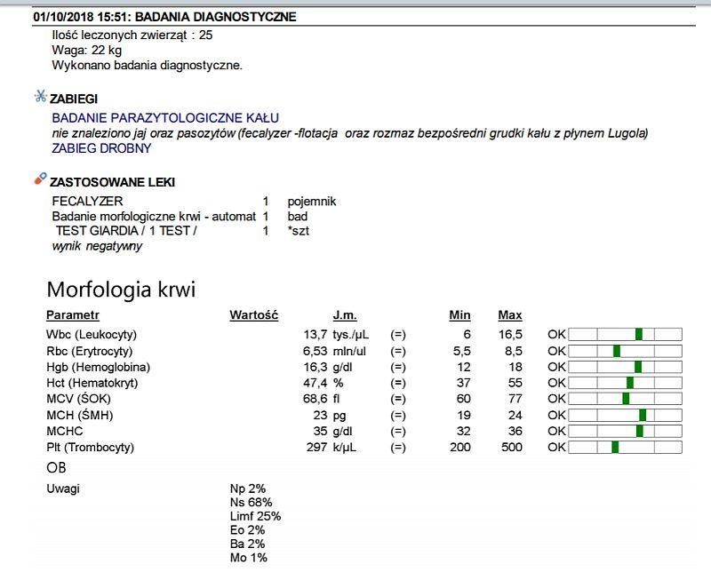
Task: Click the MCHC range bar green marker
Action: coord(639,431)
